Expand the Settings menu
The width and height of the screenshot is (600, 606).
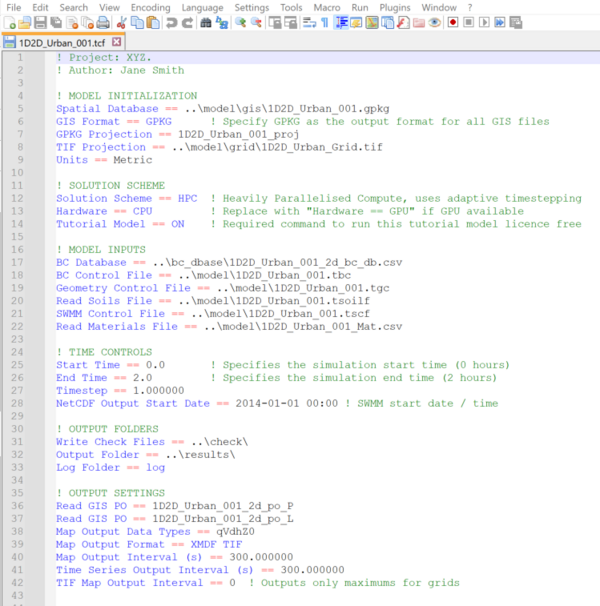point(252,7)
